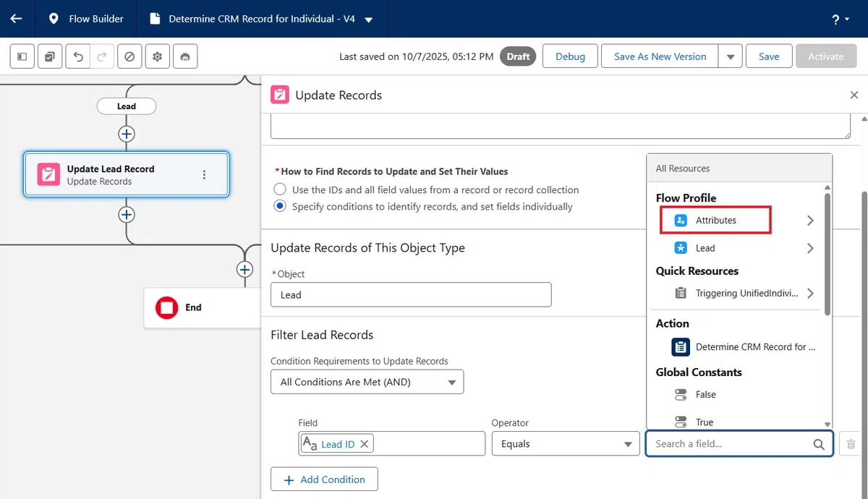868x499 pixels.
Task: Click the Attributes profile icon
Action: pyautogui.click(x=680, y=221)
